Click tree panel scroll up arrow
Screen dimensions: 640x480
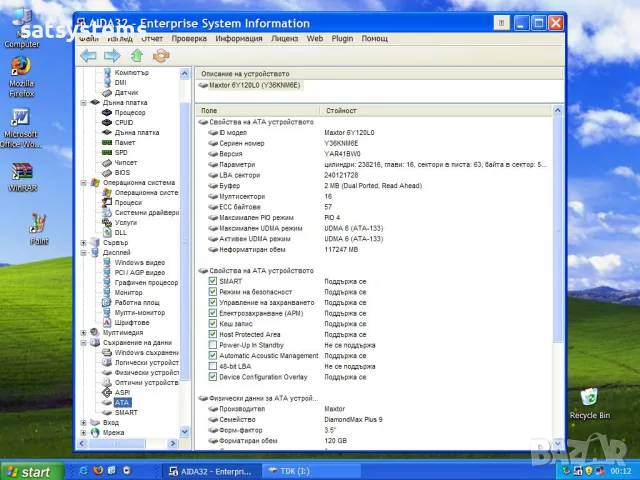184,73
